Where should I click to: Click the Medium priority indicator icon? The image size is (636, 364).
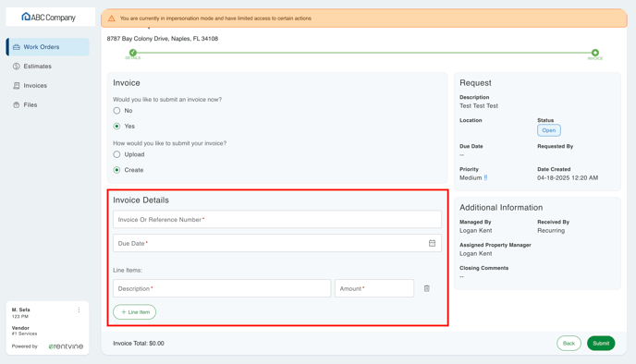[485, 177]
